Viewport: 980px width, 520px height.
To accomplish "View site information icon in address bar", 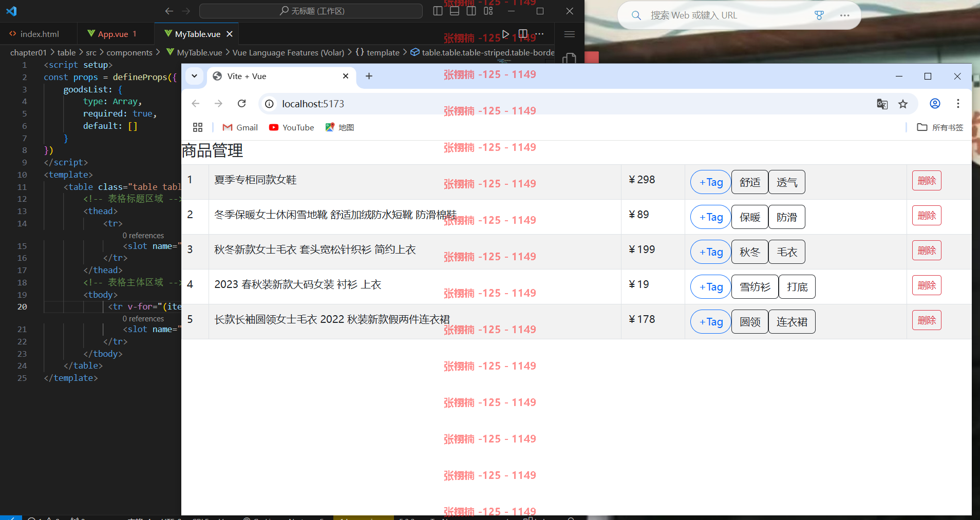I will click(x=269, y=104).
